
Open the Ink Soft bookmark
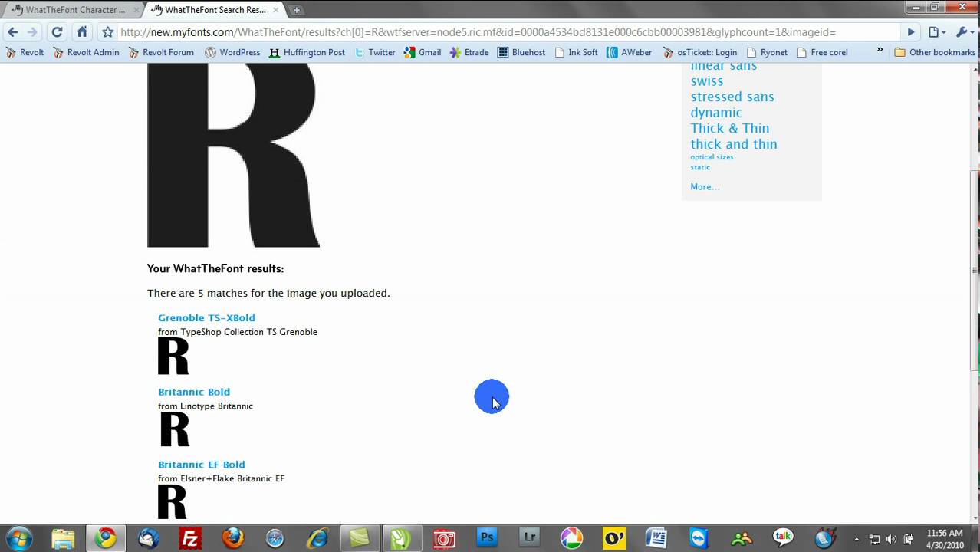tap(576, 52)
